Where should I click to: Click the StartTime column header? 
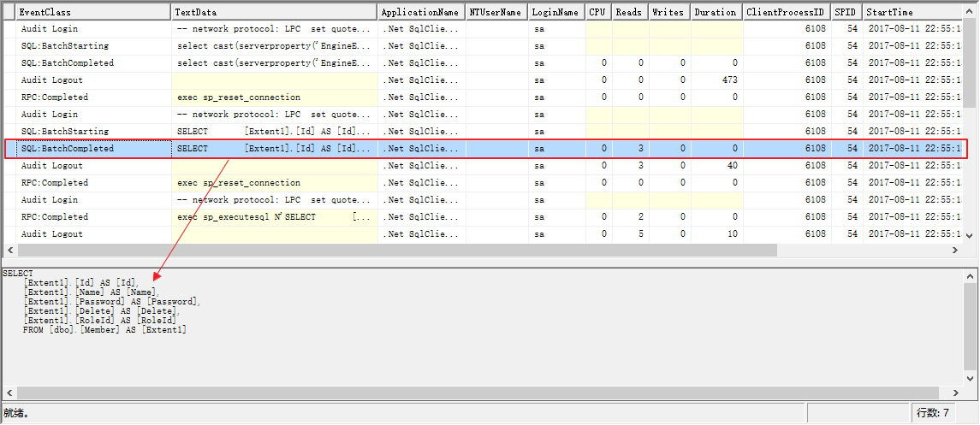tap(913, 12)
